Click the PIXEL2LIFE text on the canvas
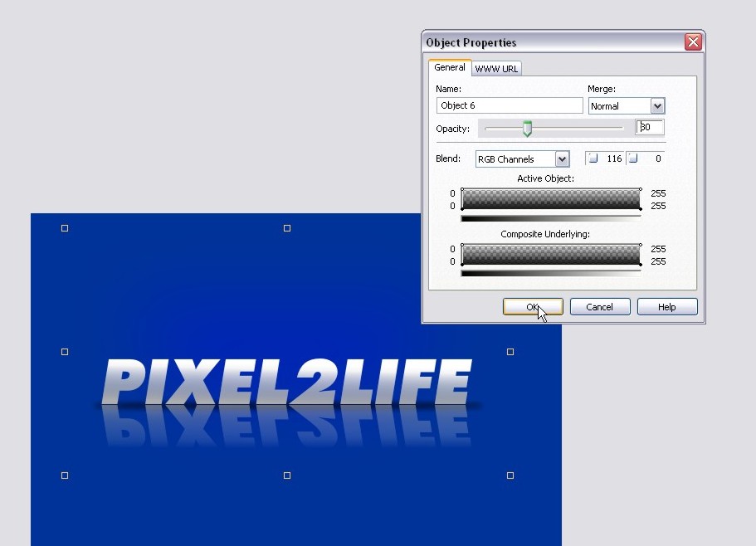Viewport: 756px width, 546px height. pos(287,382)
